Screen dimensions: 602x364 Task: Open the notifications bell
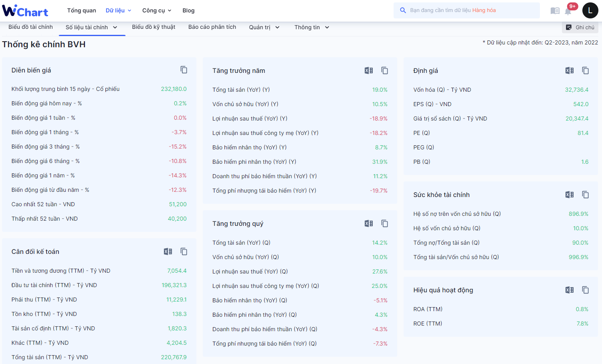pos(568,11)
